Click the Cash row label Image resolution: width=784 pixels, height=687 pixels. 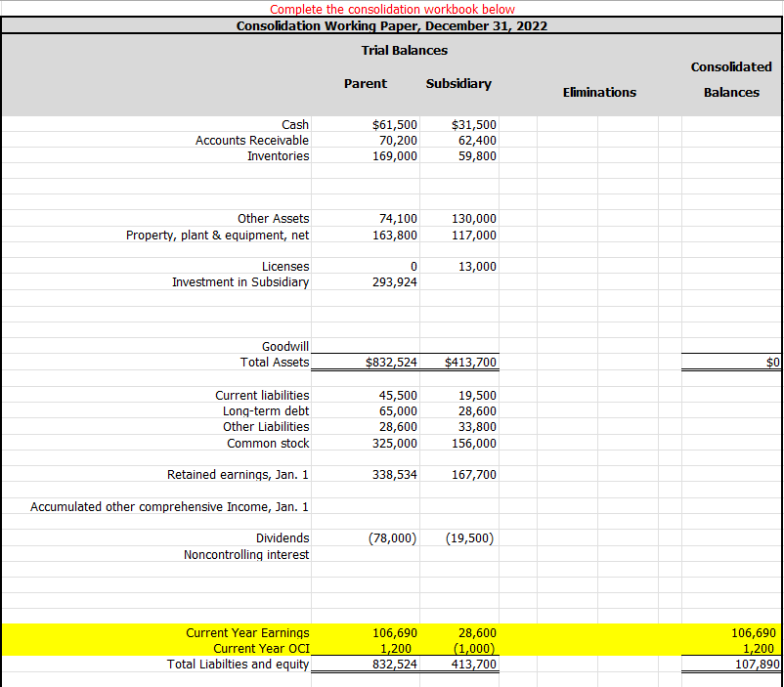pyautogui.click(x=295, y=124)
